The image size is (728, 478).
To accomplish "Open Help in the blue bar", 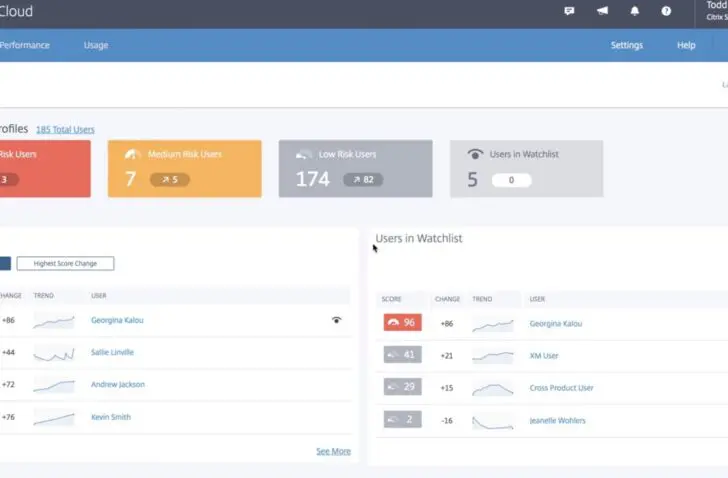I will 686,45.
